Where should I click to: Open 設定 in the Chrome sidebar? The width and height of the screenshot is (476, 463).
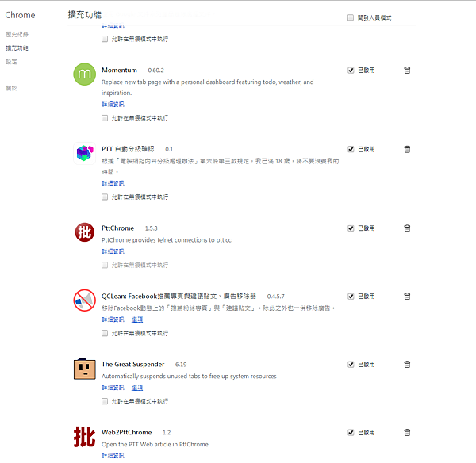[x=12, y=62]
